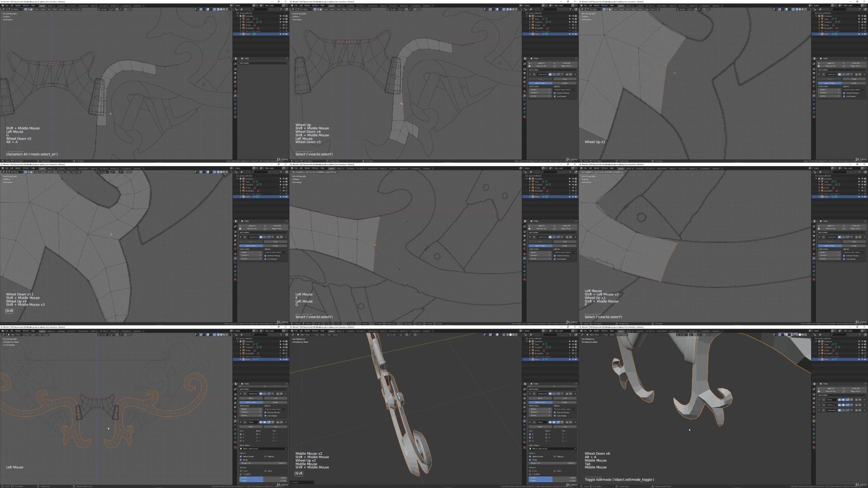The height and width of the screenshot is (488, 868).
Task: Click Merge Limit slider in 'Middle Mouse x2' frame
Action: coord(553,463)
